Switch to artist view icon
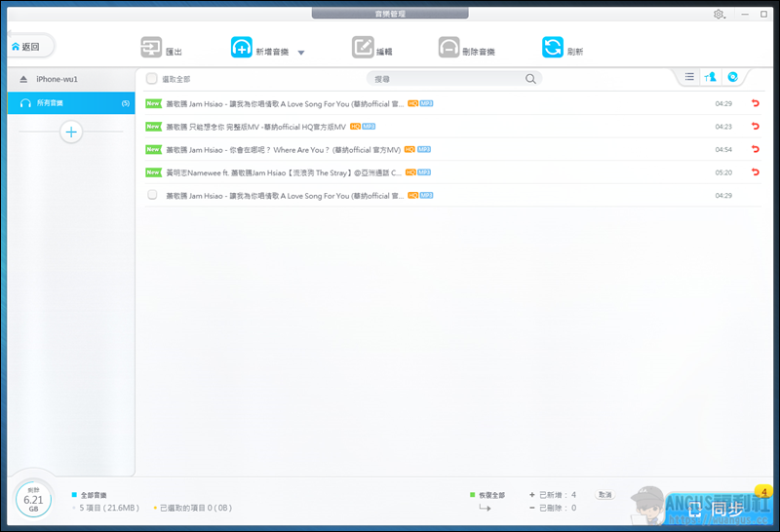Image resolution: width=780 pixels, height=532 pixels. pyautogui.click(x=712, y=78)
